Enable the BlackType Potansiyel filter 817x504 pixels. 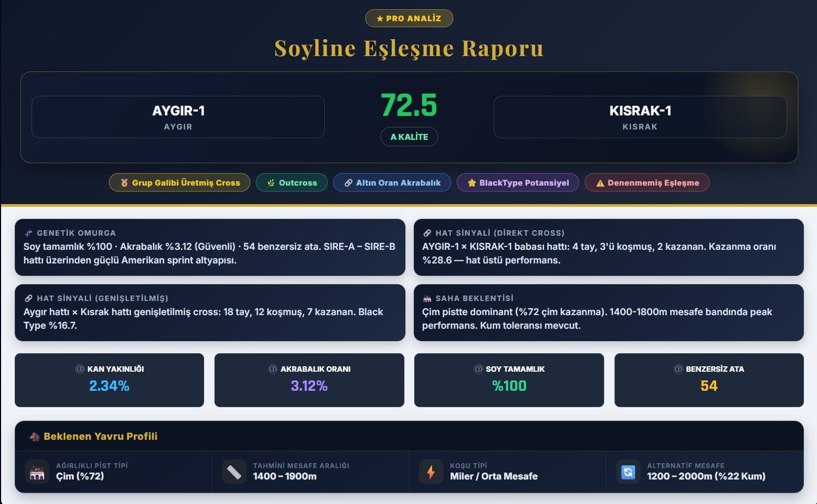pos(518,182)
